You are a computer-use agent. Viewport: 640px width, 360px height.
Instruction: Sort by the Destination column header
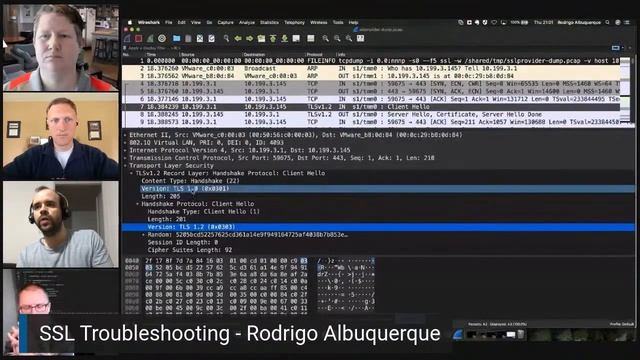pos(274,54)
